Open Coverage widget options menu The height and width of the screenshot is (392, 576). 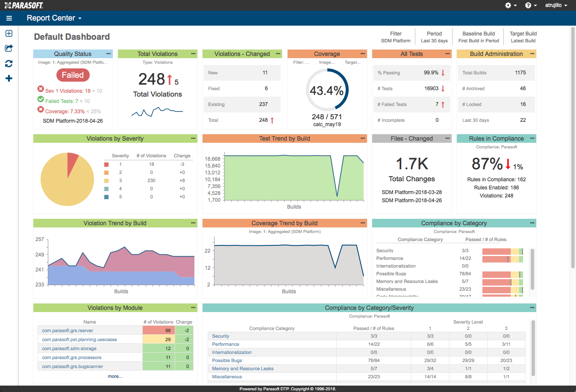363,54
